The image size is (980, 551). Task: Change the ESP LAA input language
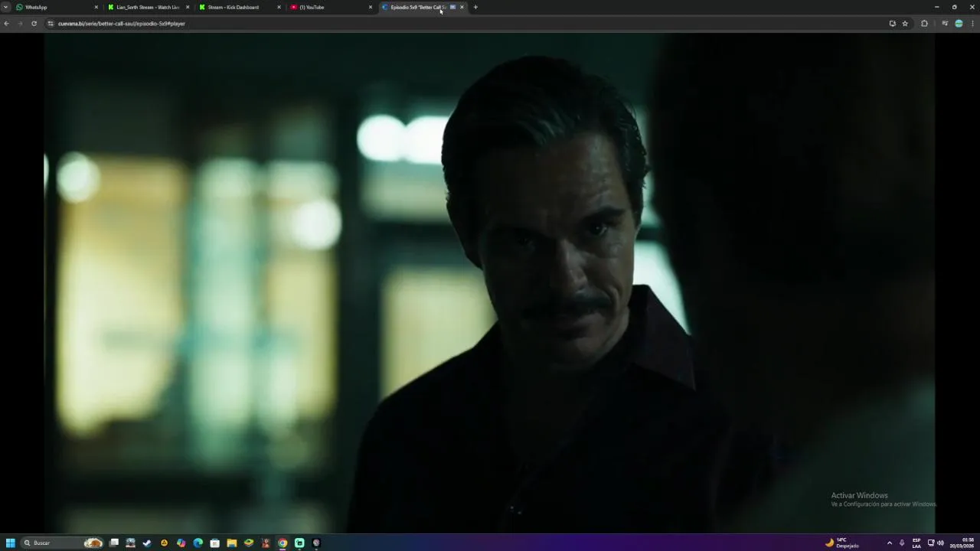[916, 543]
